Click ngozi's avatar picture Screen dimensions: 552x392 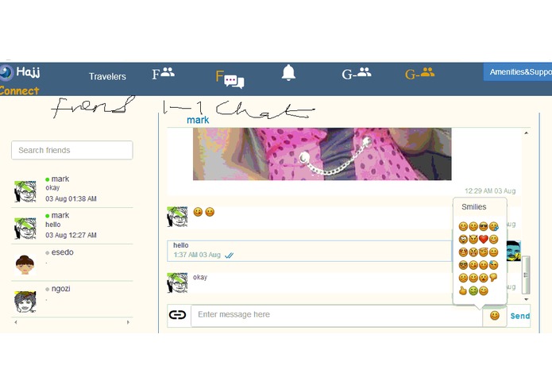[x=25, y=302]
